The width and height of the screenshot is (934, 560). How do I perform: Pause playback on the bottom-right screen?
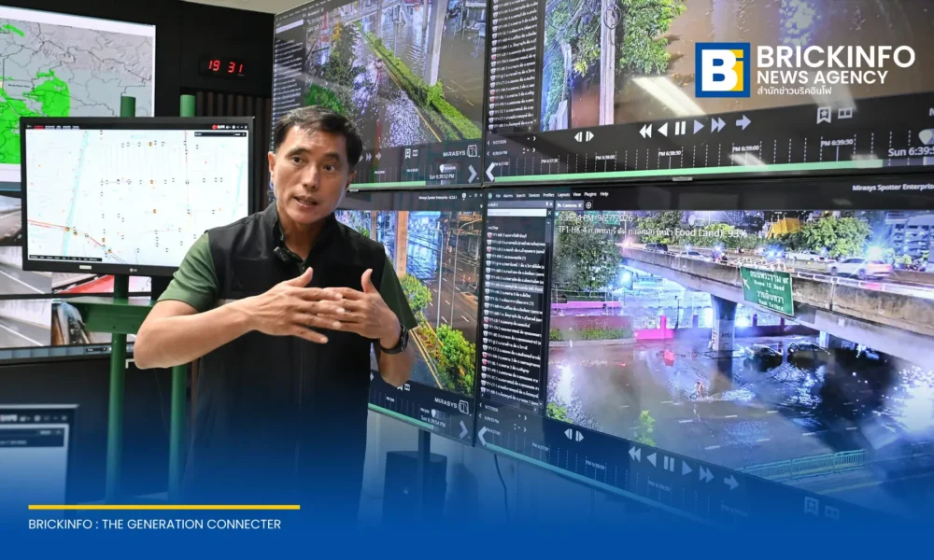click(669, 463)
